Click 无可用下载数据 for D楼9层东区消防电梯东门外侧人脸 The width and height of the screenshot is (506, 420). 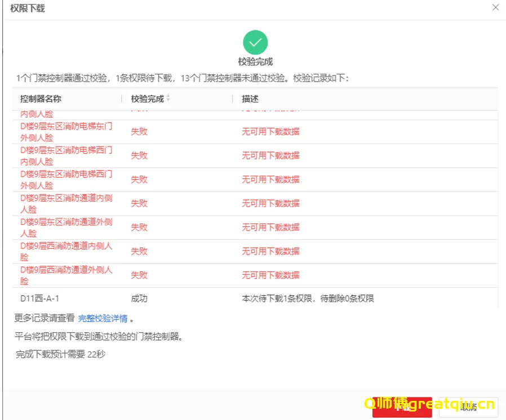(270, 132)
